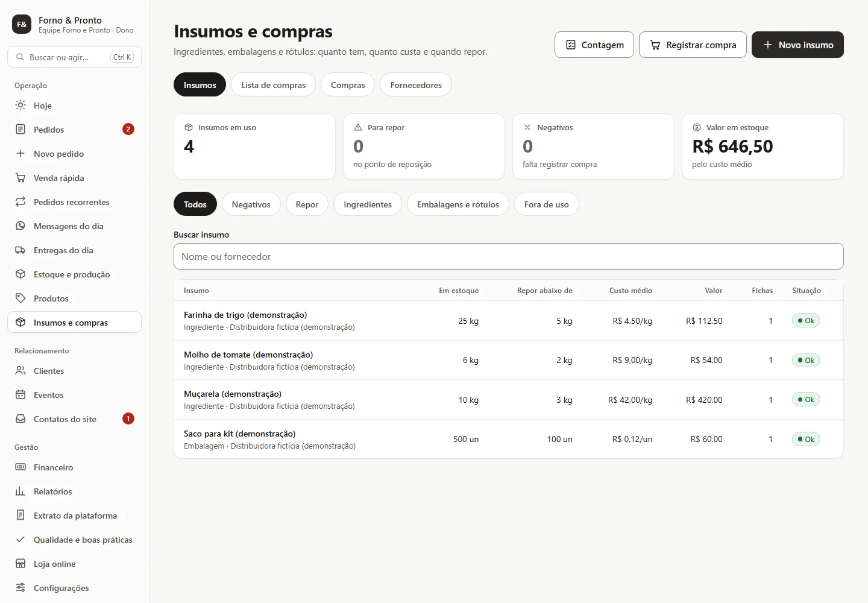Show only Ingredientes

coord(368,204)
